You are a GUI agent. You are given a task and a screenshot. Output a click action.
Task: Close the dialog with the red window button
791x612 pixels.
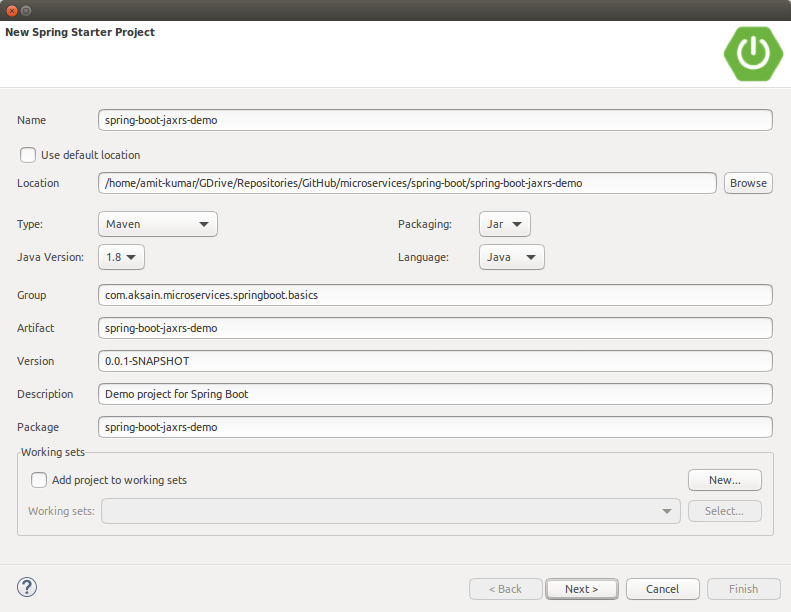pyautogui.click(x=11, y=10)
